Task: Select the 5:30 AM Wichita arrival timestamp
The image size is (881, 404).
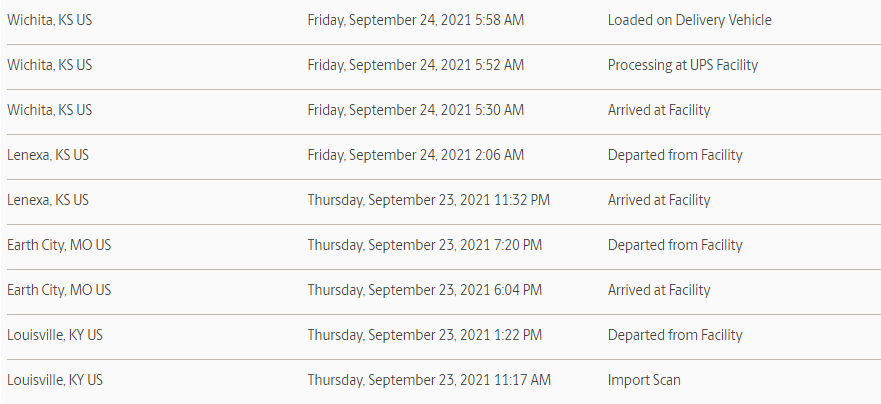Action: 416,111
